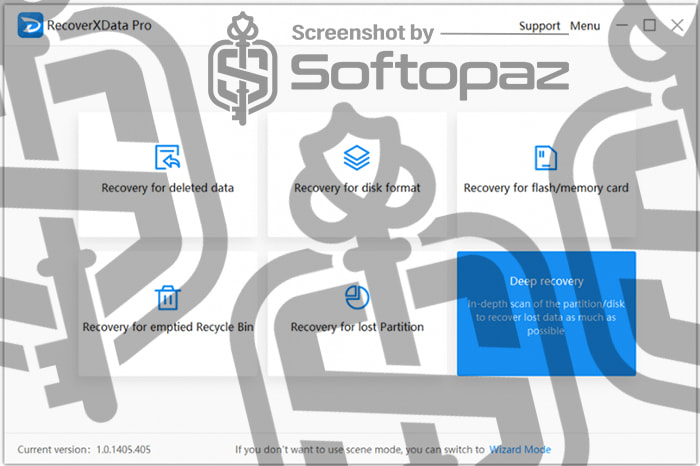This screenshot has height=466, width=700.
Task: Click the RecoverXData Pro title text
Action: [x=99, y=25]
